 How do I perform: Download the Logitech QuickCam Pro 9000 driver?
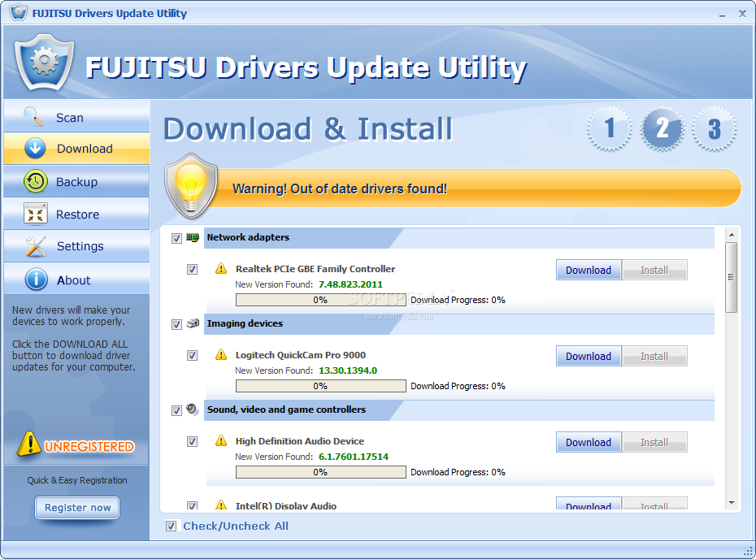click(x=589, y=356)
